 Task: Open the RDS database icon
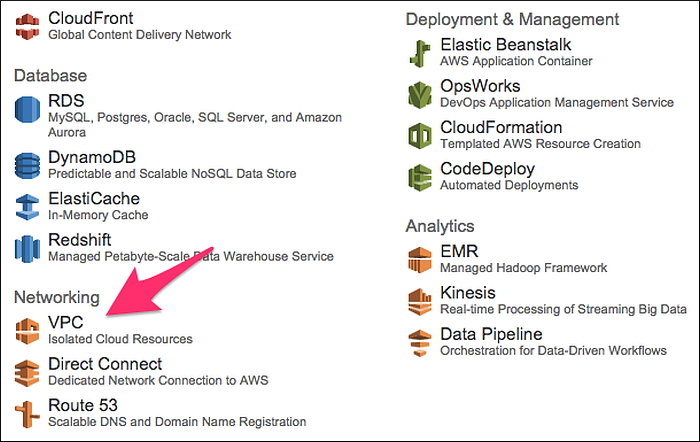(x=27, y=109)
